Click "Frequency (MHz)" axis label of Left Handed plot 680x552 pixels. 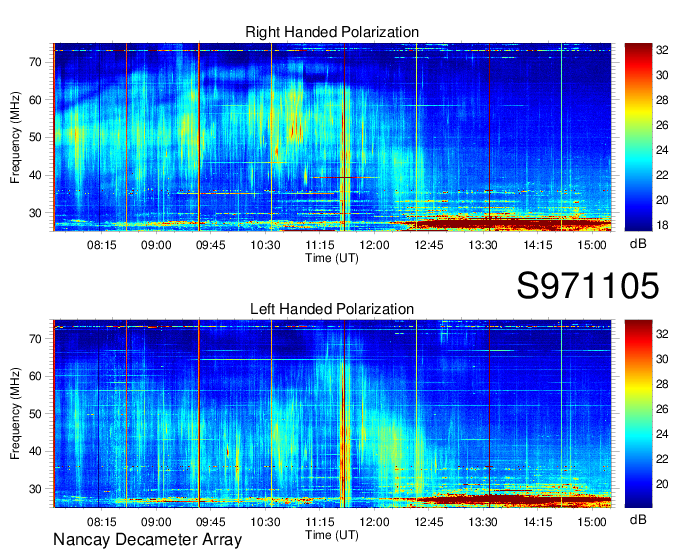click(x=15, y=414)
